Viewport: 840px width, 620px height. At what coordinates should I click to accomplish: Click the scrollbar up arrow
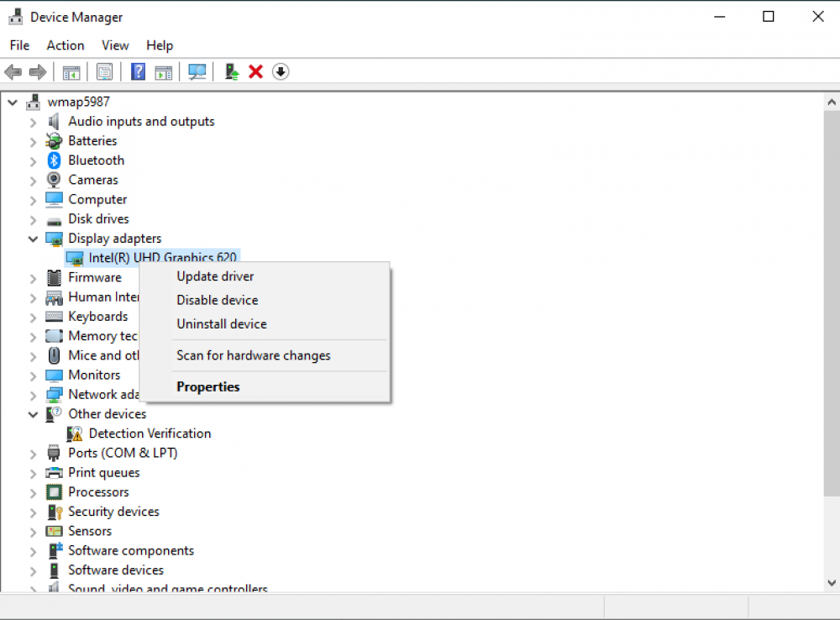pos(832,102)
